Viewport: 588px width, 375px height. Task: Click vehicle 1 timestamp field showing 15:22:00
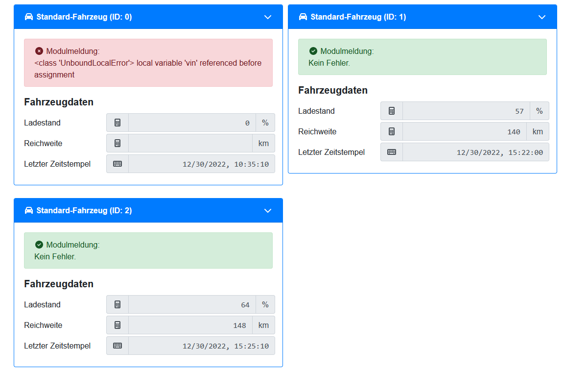[475, 152]
